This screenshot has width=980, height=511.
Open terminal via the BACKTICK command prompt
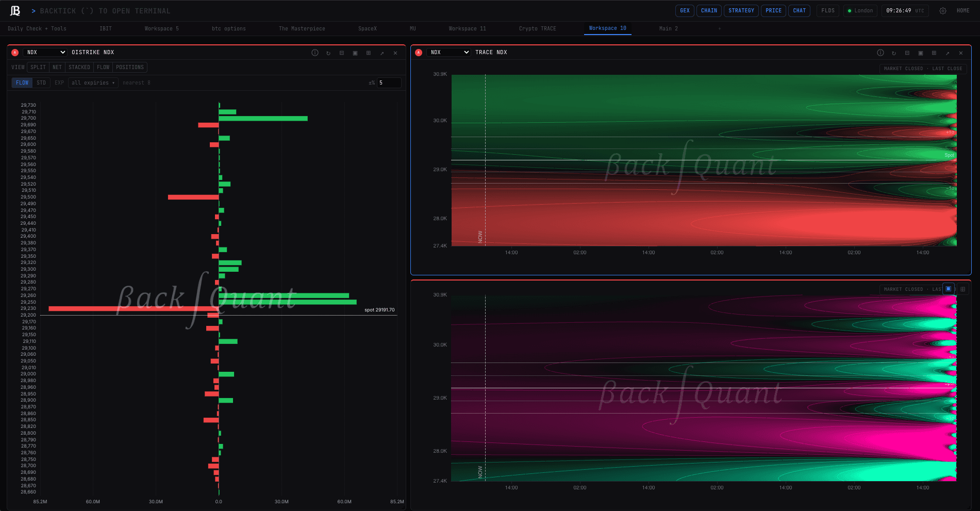pos(101,11)
